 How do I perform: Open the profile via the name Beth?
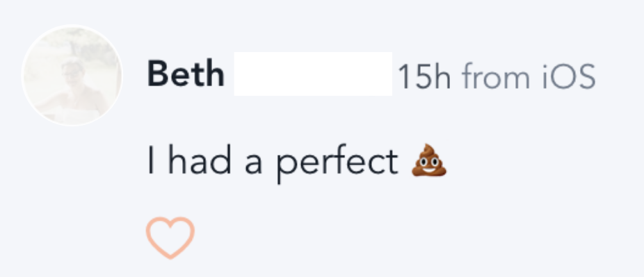coord(186,74)
